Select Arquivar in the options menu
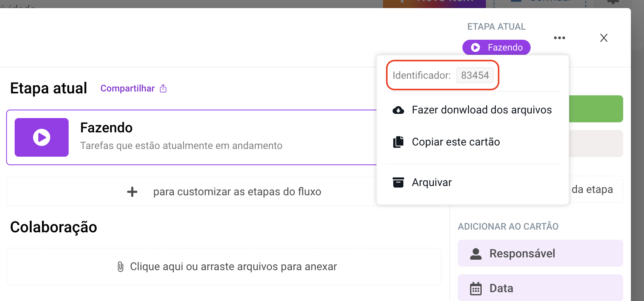Screen dimensions: 644x301 pos(432,183)
